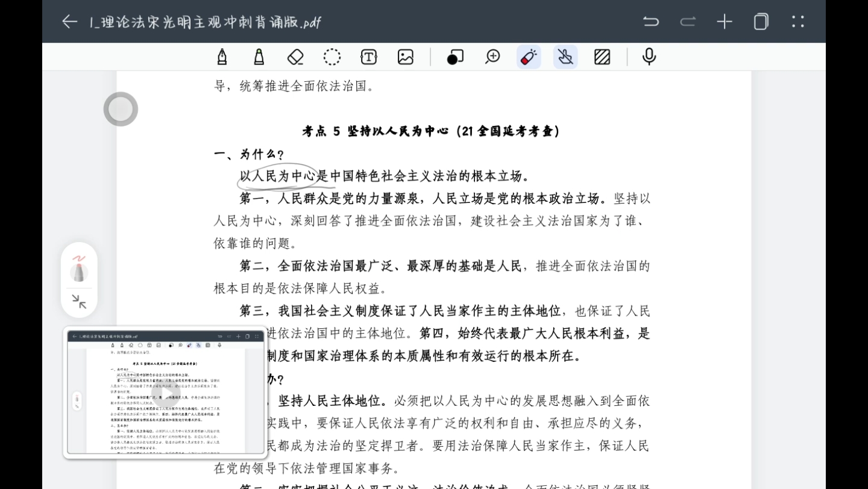Select the Eraser tool
This screenshot has height=489, width=868.
pyautogui.click(x=295, y=57)
